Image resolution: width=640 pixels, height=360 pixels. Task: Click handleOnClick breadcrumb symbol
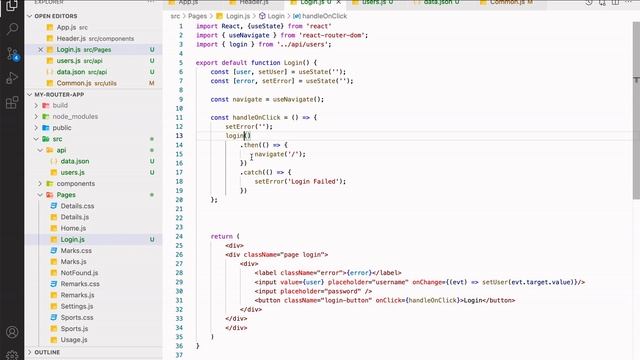tap(320, 16)
